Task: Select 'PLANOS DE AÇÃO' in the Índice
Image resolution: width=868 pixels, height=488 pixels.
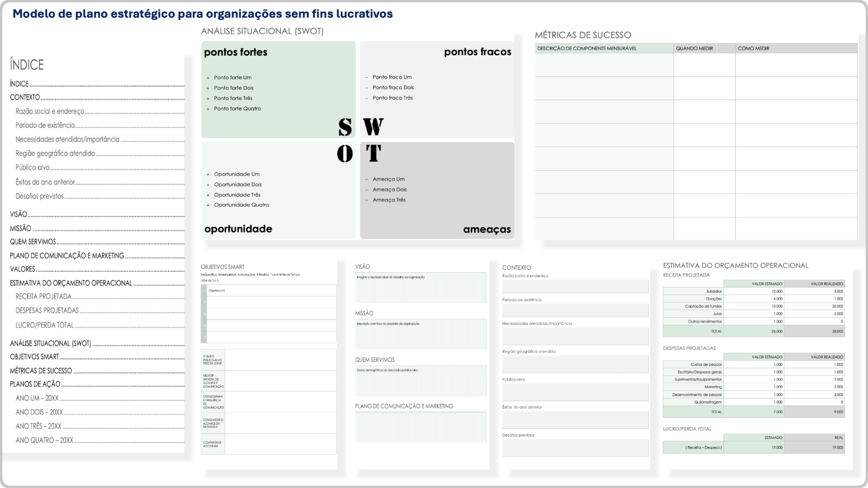Action: [x=35, y=384]
